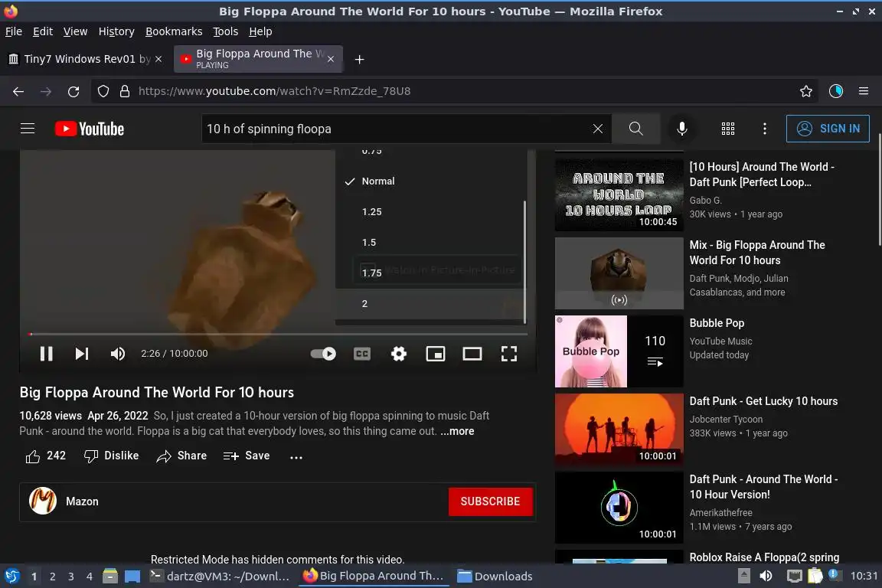Open Firefox History menu
Image resolution: width=882 pixels, height=588 pixels.
(116, 31)
